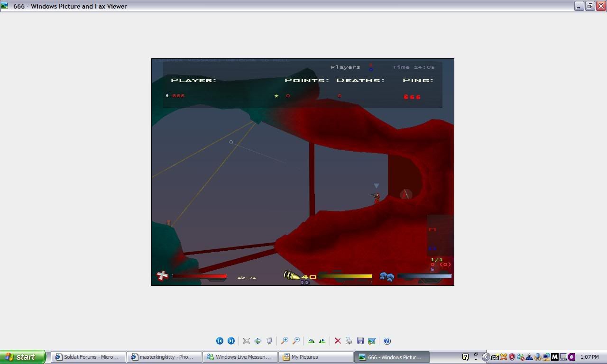Click the language bar help icon
The width and height of the screenshot is (607, 364).
point(466,357)
